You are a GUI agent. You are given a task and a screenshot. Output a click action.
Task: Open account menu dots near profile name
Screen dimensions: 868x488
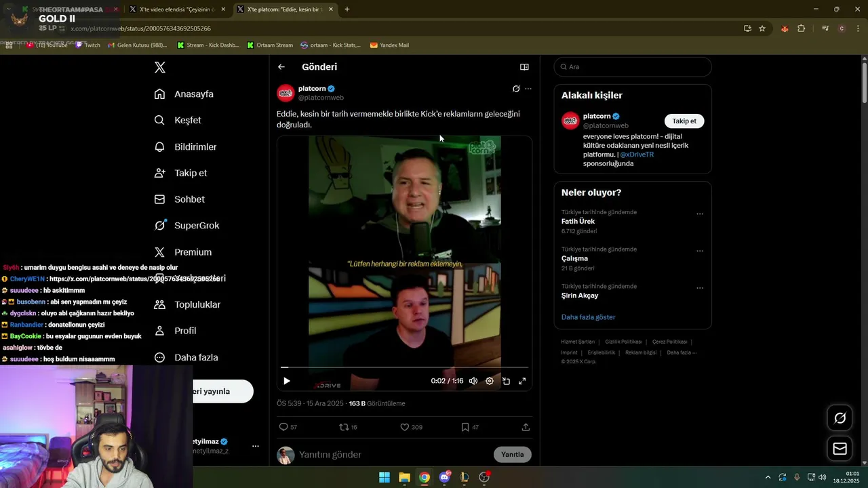(256, 446)
